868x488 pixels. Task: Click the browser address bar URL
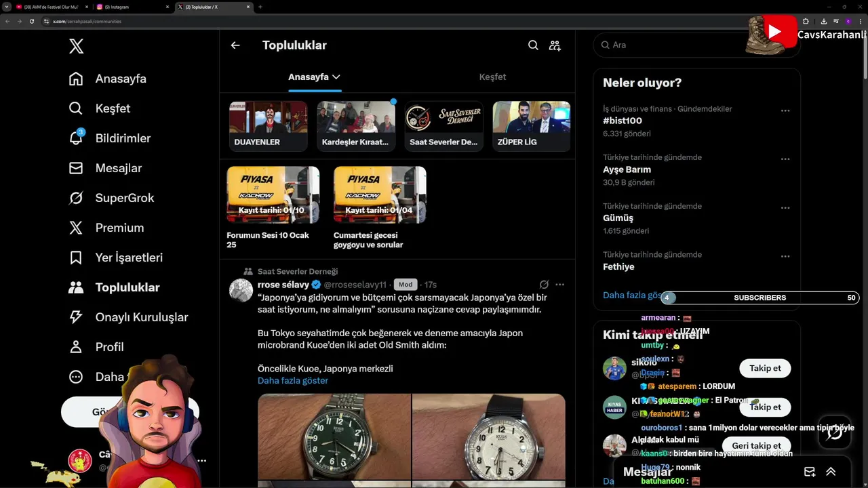coord(87,21)
